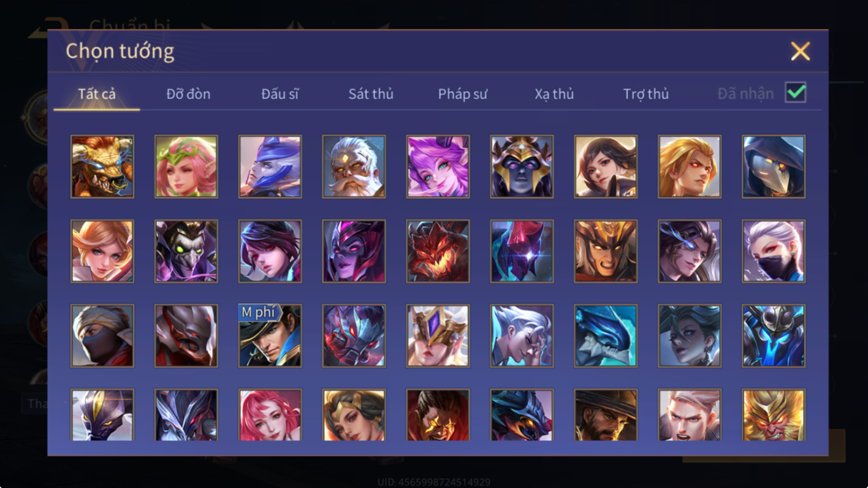Choose the hero tagged 'M phí'
This screenshot has width=868, height=488.
(270, 336)
